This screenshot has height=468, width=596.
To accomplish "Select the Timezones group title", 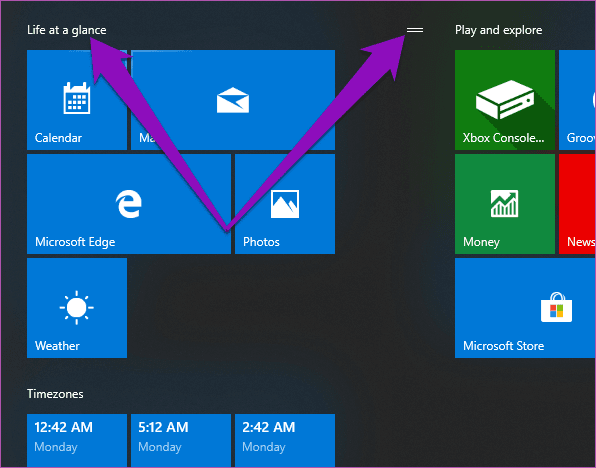I will pyautogui.click(x=55, y=394).
